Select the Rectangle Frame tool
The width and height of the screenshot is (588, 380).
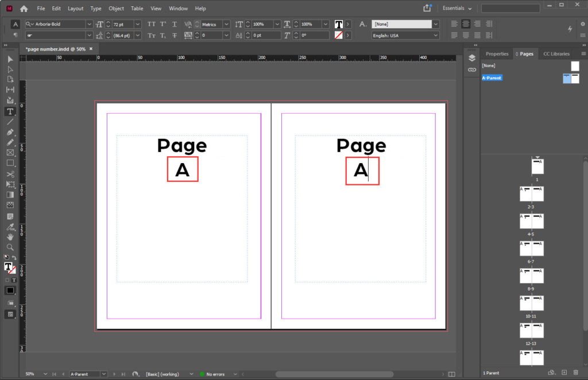tap(10, 153)
